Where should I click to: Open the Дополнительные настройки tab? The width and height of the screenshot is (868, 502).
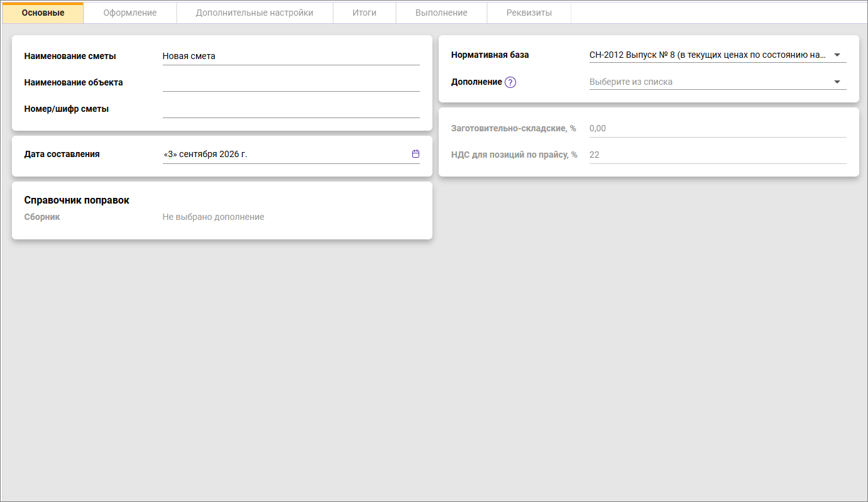tap(255, 13)
